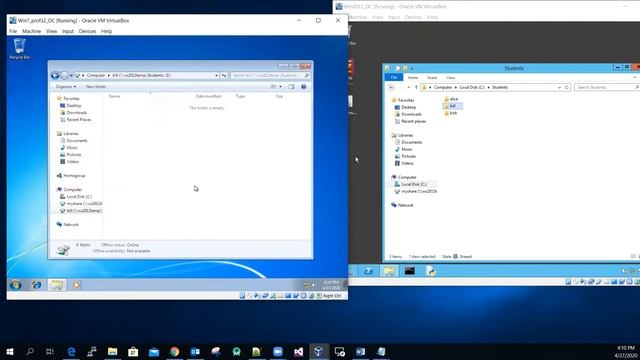Screen dimensions: 640x360
Task: Click the Win7 Explorer back arrow button
Action: point(55,76)
